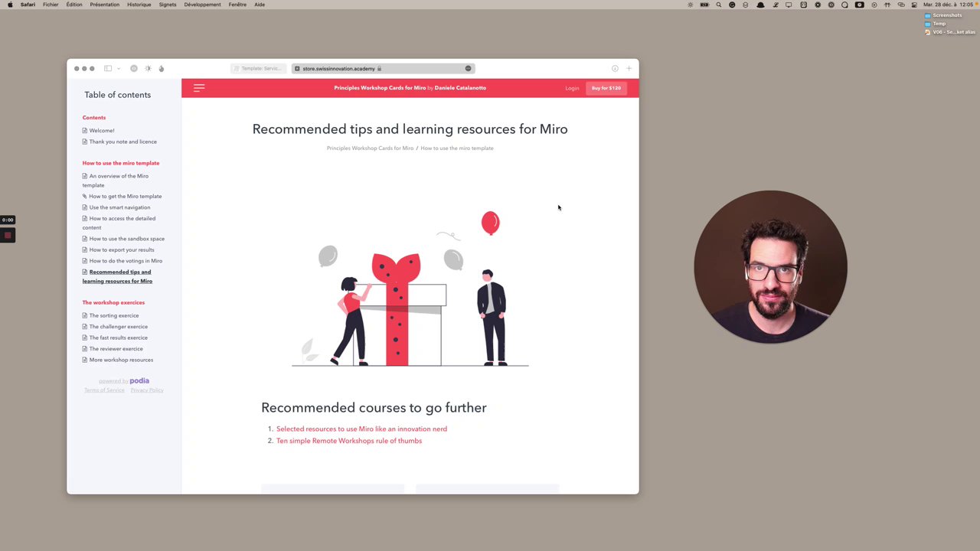Click the Daniele Catalanotto author name in header

coord(460,88)
